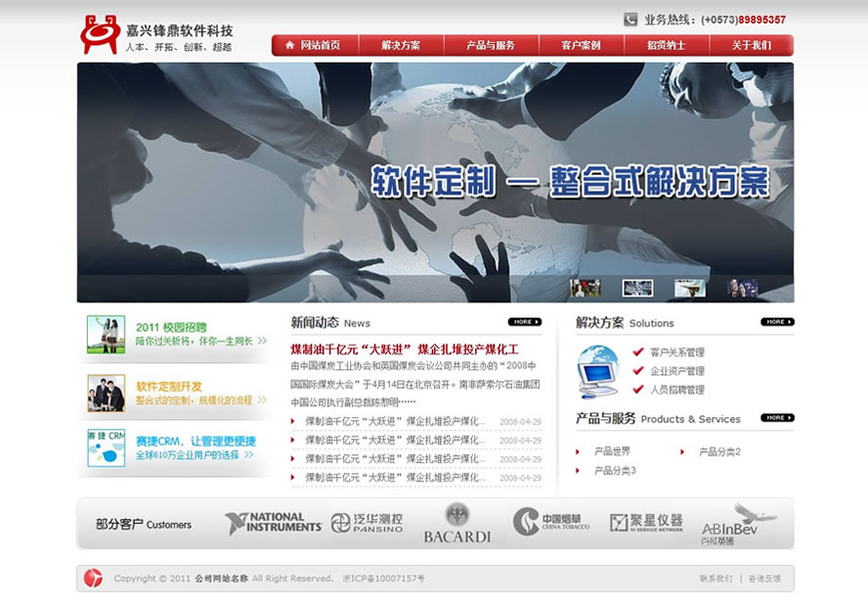This screenshot has height=603, width=868.
Task: Expand Solutions via its MORE button
Action: point(777,322)
